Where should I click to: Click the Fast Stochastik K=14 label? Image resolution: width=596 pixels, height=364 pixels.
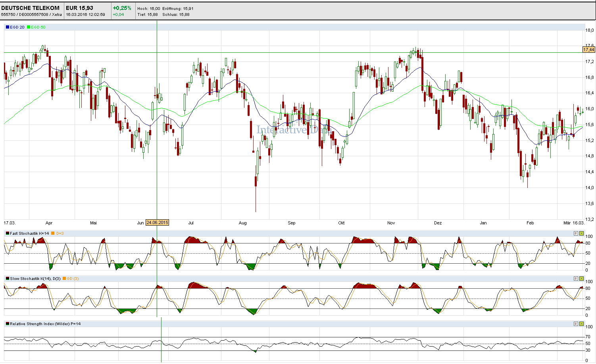[29, 234]
